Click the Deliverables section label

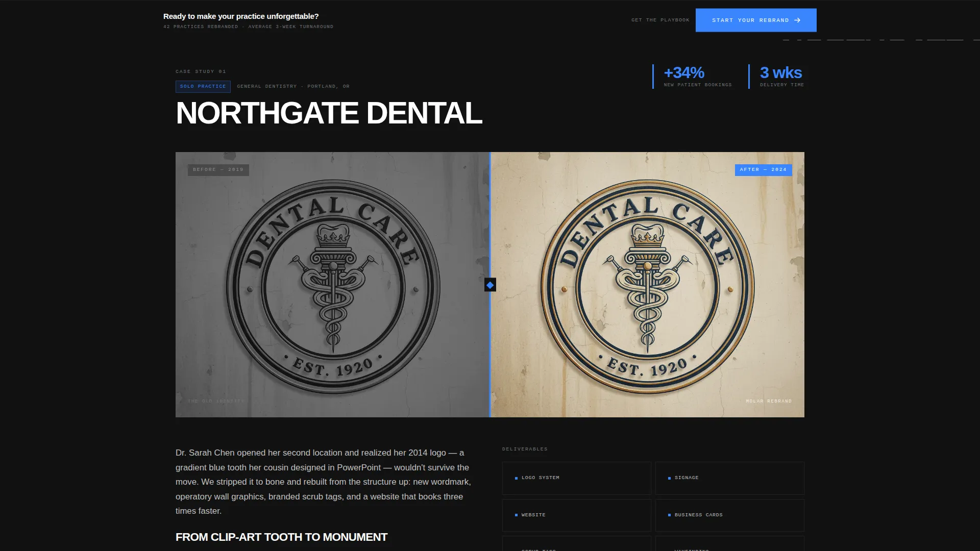click(x=525, y=449)
